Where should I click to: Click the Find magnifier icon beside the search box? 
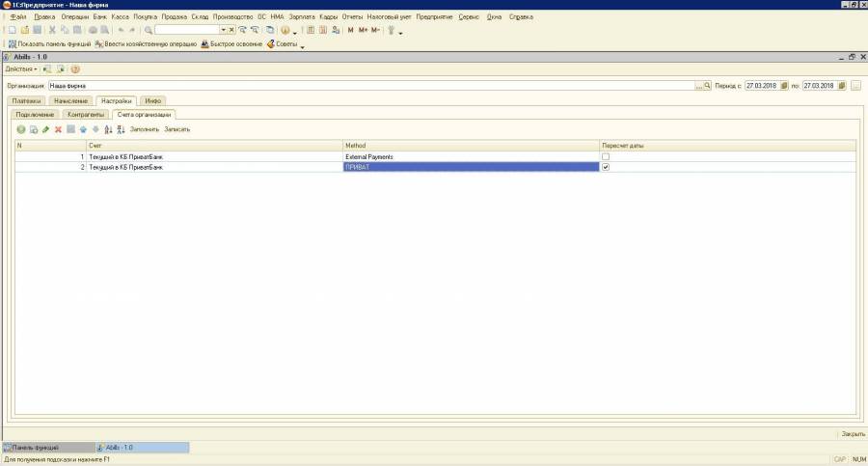pos(149,30)
